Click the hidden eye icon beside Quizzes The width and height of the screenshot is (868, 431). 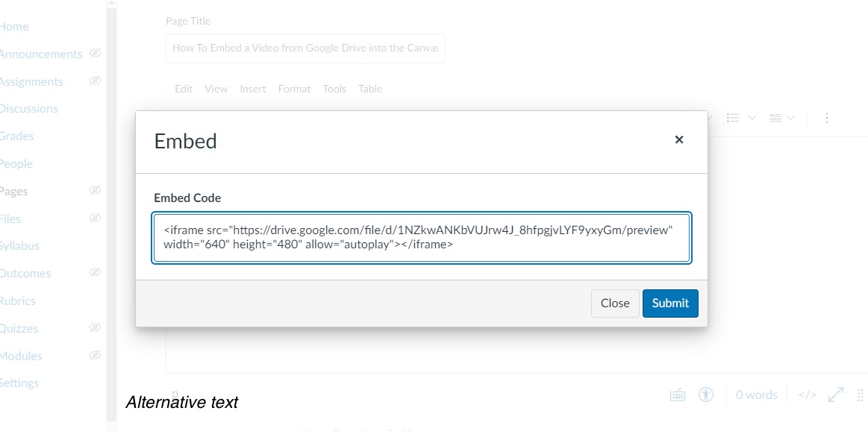click(95, 328)
